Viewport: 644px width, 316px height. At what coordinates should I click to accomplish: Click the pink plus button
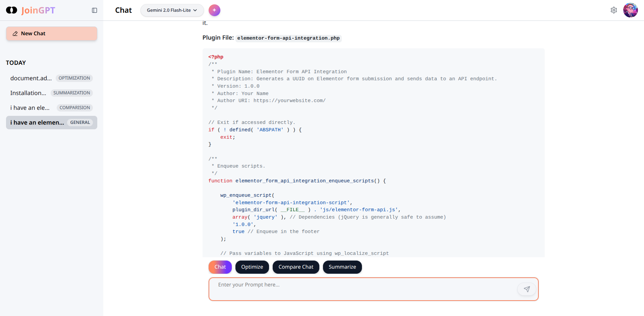tap(214, 10)
